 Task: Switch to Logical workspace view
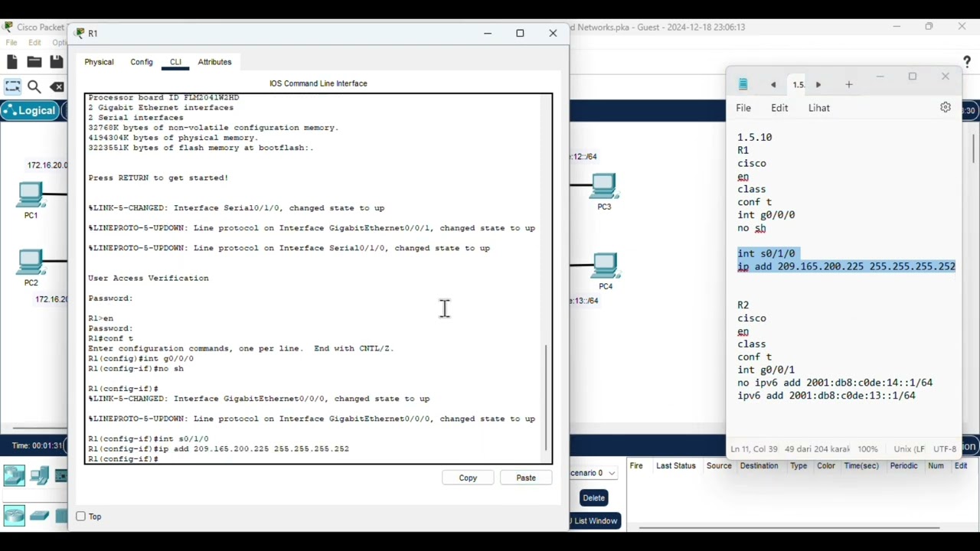(30, 111)
